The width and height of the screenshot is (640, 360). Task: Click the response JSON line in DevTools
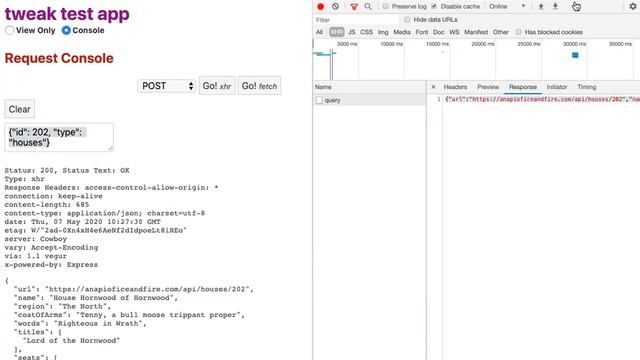click(x=541, y=99)
